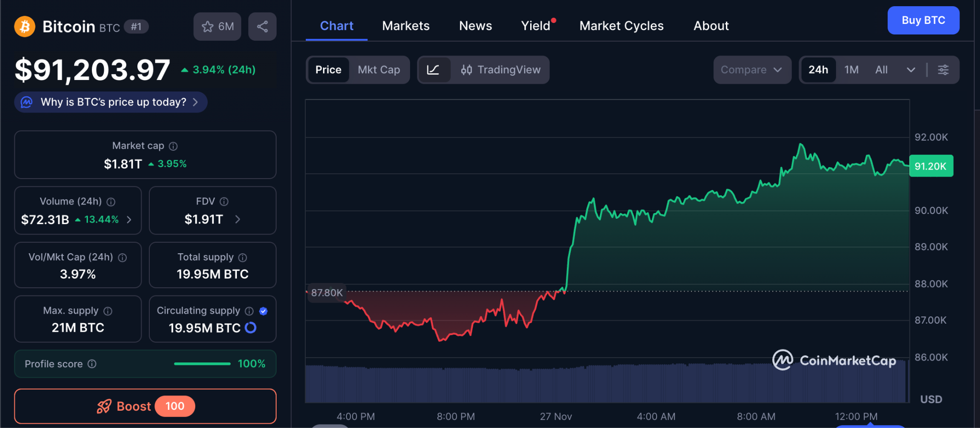The width and height of the screenshot is (980, 428).
Task: Click the Profile score progress bar
Action: pyautogui.click(x=202, y=364)
